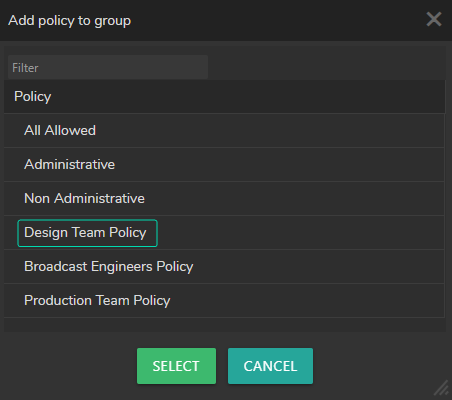Click the Policy header above the list

point(33,97)
